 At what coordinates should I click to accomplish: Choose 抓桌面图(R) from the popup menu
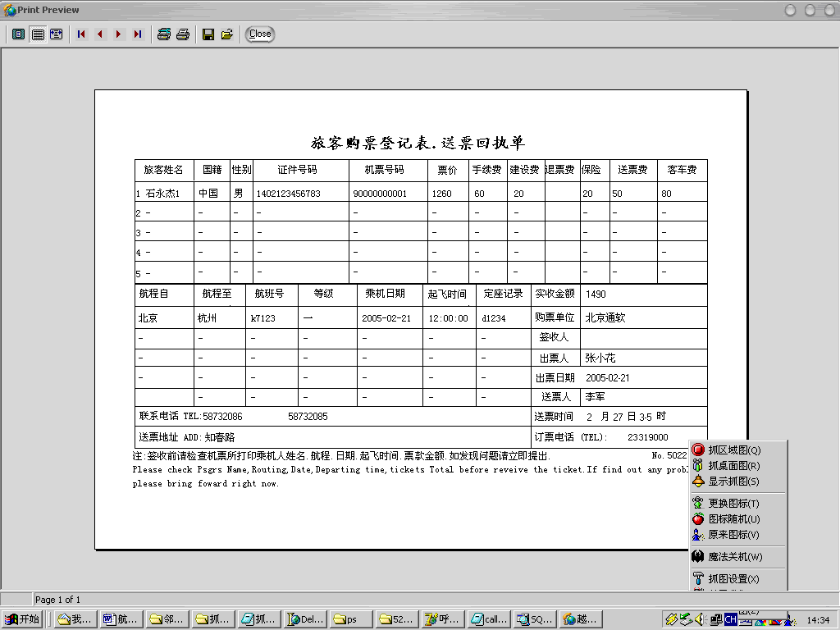click(737, 466)
